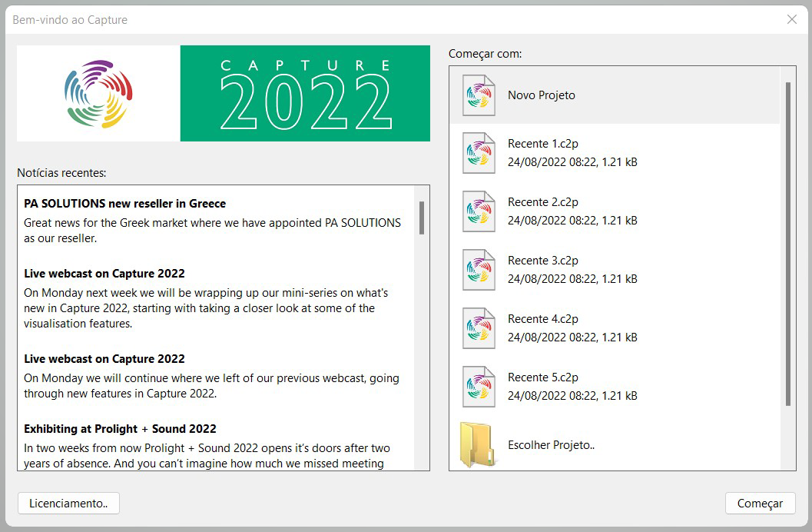Click the Capture swirl logo image
This screenshot has width=812, height=532.
(98, 93)
